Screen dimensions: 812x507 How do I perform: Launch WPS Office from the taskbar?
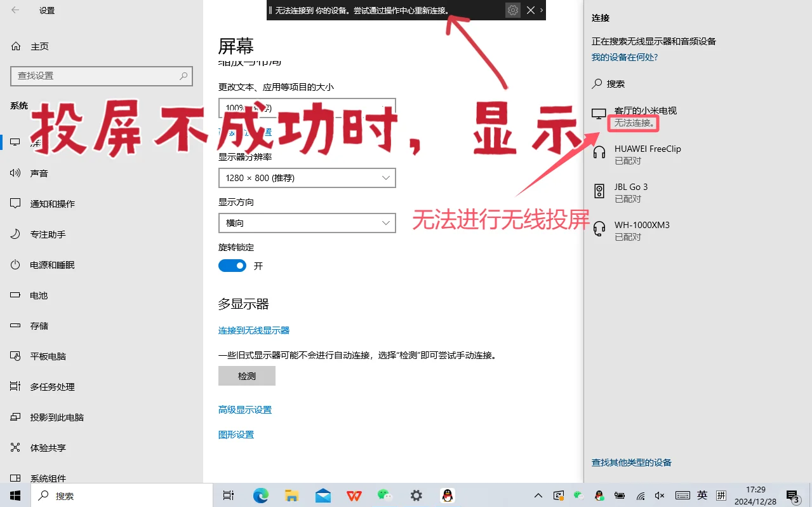pyautogui.click(x=354, y=496)
